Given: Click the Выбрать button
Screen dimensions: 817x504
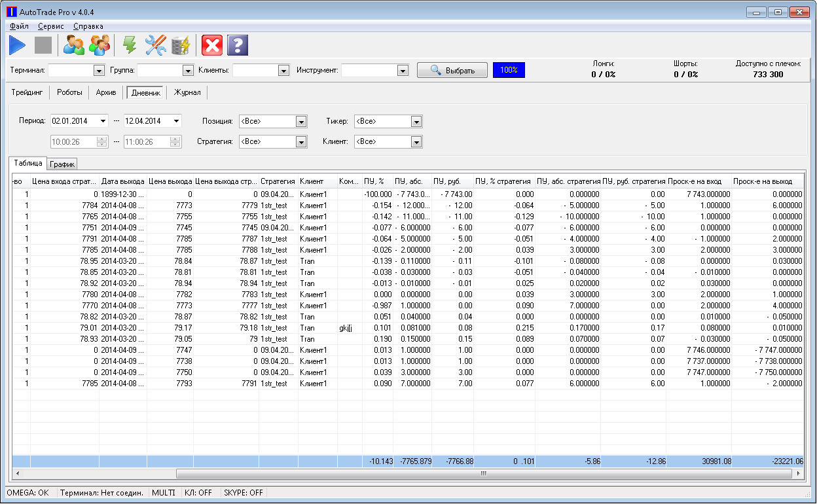Looking at the screenshot, I should click(x=452, y=70).
